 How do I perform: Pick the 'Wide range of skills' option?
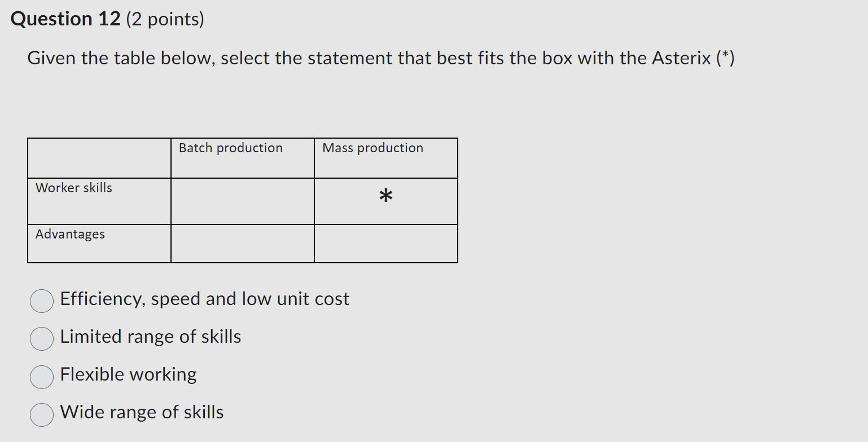point(42,414)
